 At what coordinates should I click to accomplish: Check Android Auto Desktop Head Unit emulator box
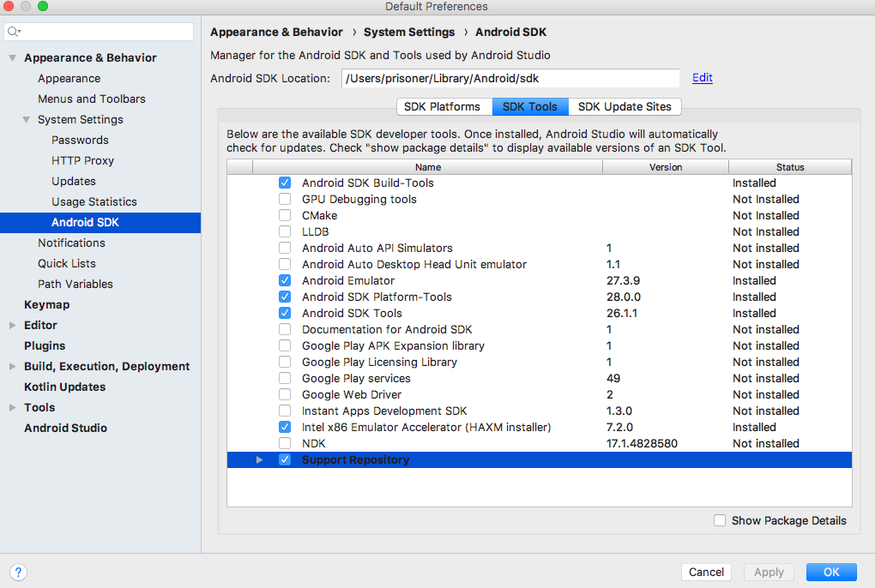285,264
